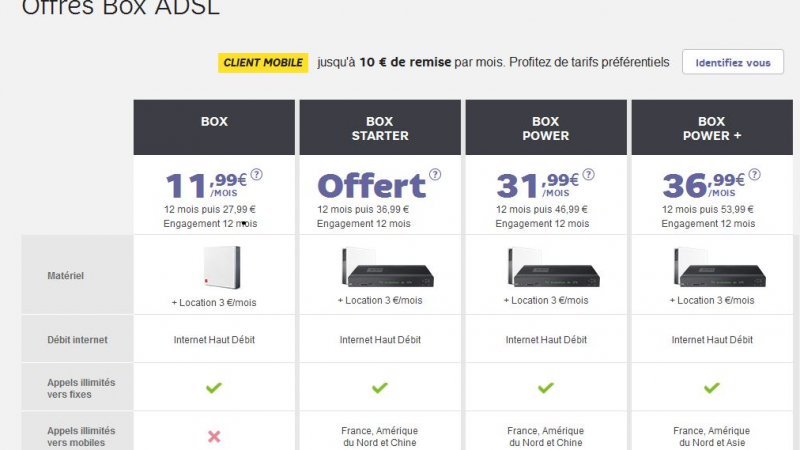This screenshot has width=800, height=450.
Task: Select the BOX POWER column header
Action: [x=546, y=128]
